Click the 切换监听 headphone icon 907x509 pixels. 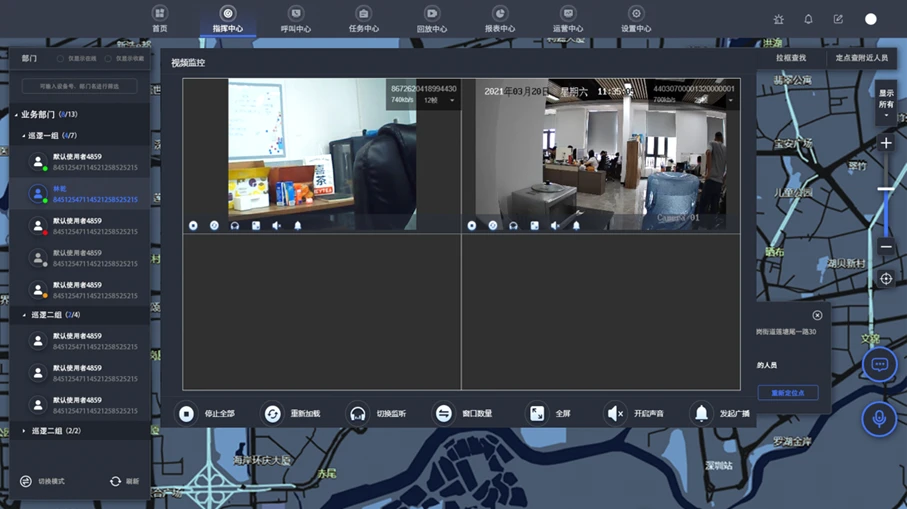tap(358, 413)
